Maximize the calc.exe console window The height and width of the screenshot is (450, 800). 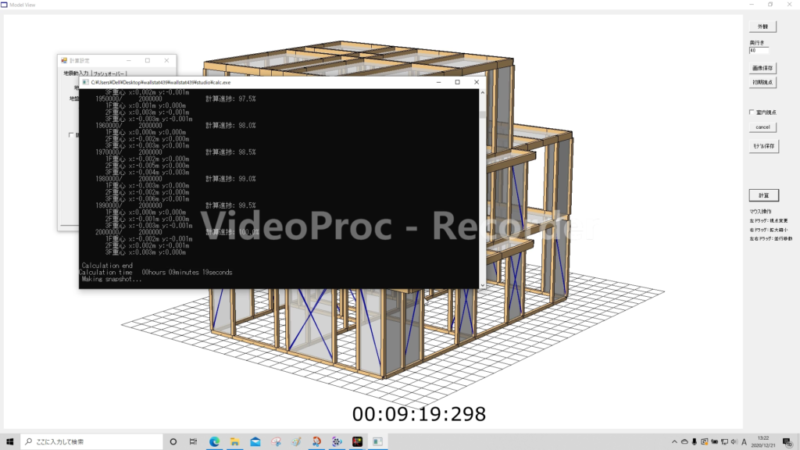(457, 82)
